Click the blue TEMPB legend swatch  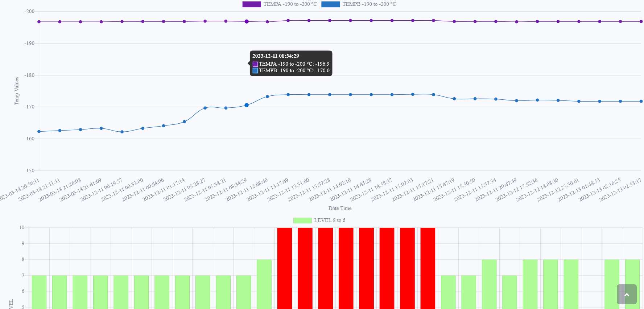point(330,4)
